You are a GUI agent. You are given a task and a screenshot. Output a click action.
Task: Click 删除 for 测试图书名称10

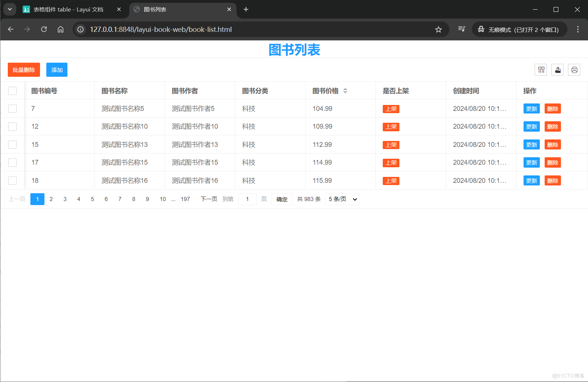[x=552, y=126]
